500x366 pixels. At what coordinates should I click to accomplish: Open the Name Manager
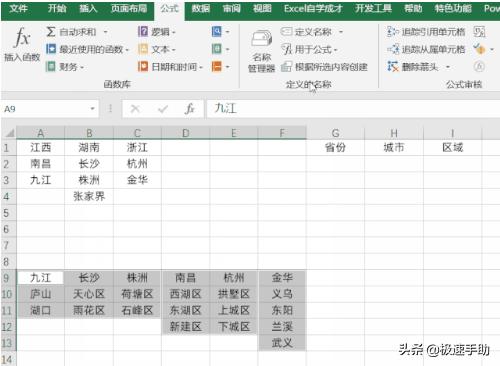tap(262, 51)
